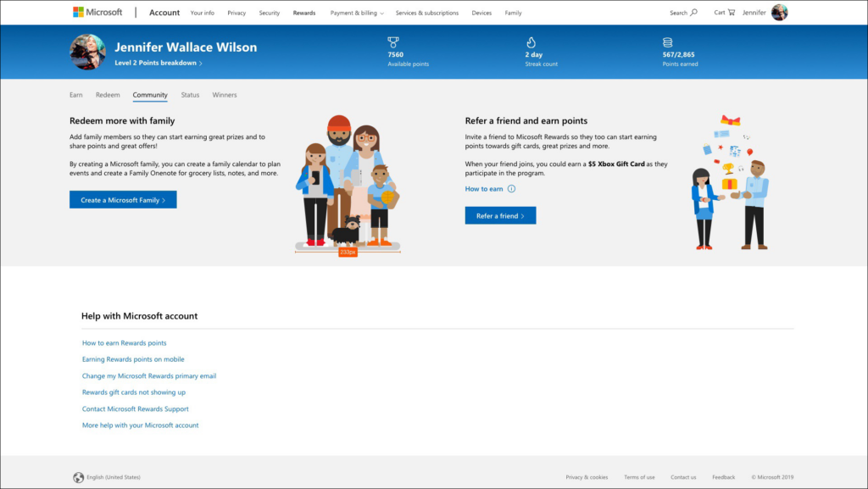Viewport: 868px width, 489px height.
Task: Open the Your info menu item
Action: (202, 13)
